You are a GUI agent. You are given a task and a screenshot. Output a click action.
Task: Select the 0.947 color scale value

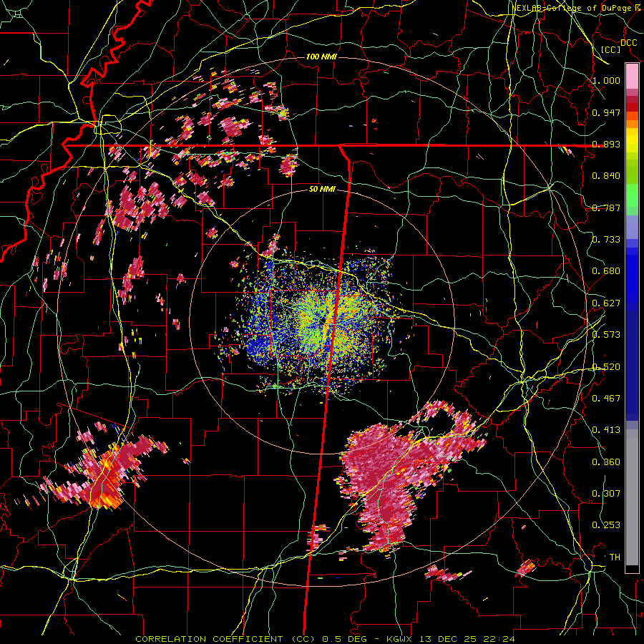[606, 112]
